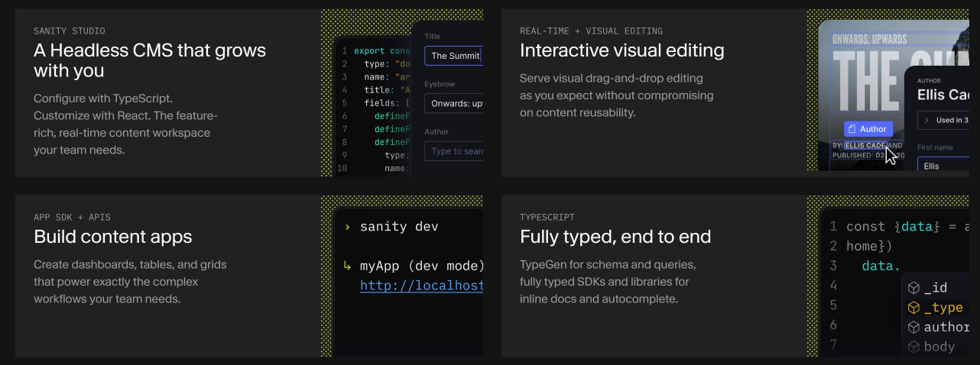Click the 'APP SDK + APIS' eyebrow label

pos(72,218)
